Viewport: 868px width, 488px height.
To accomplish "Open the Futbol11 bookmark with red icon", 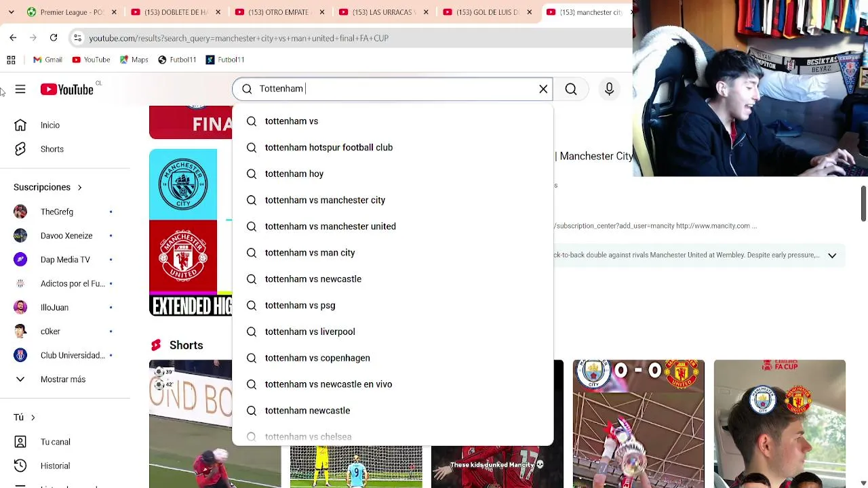I will [225, 60].
